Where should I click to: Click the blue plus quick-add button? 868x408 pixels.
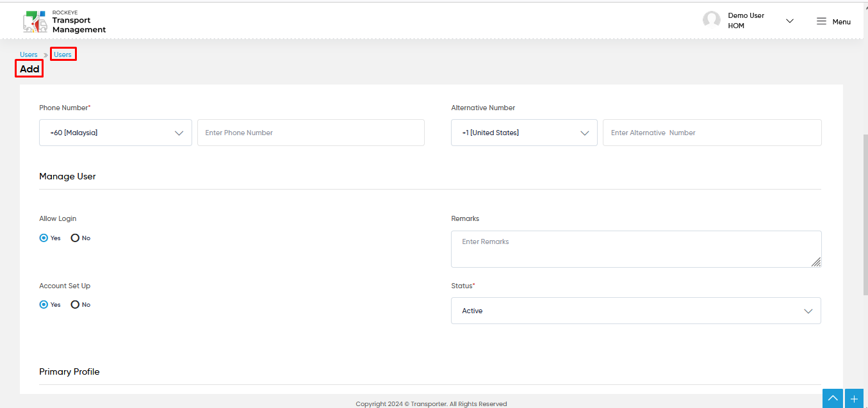[x=855, y=398]
